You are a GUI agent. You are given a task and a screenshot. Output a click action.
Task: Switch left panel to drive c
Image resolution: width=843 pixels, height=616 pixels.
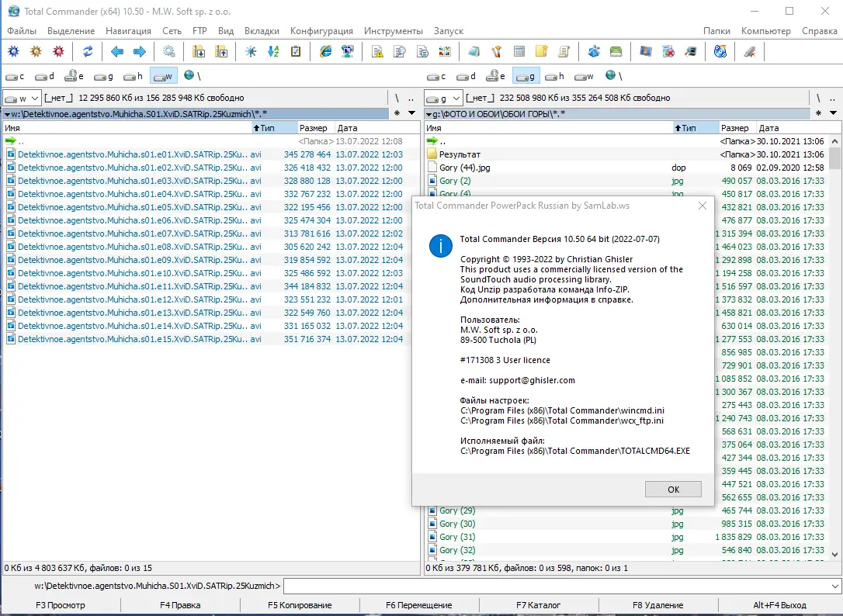click(15, 76)
